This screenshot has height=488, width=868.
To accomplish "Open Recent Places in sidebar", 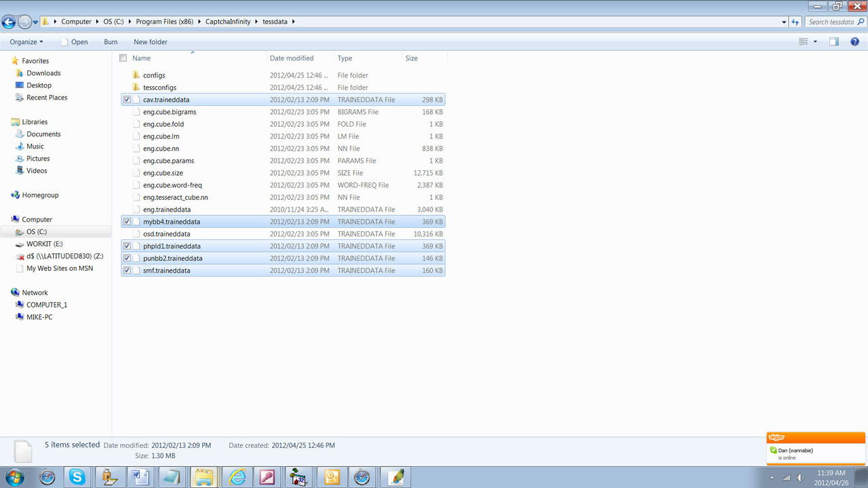I will [47, 98].
